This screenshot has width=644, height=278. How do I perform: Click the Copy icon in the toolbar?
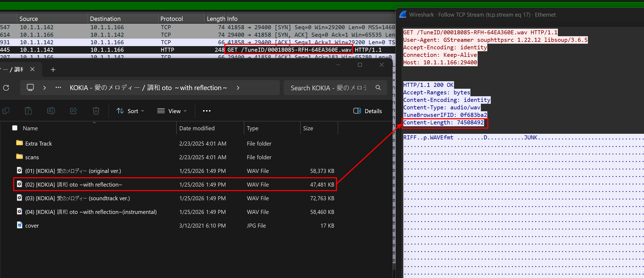[6, 111]
